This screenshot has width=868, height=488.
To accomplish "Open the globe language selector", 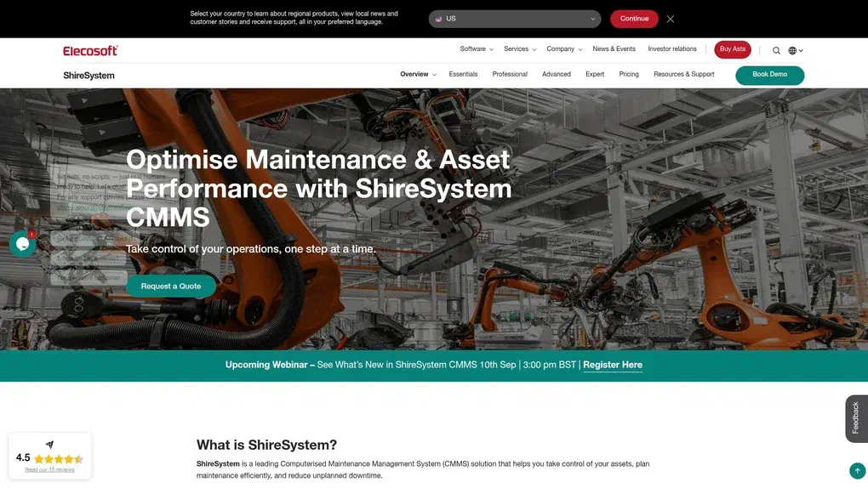I will 796,50.
